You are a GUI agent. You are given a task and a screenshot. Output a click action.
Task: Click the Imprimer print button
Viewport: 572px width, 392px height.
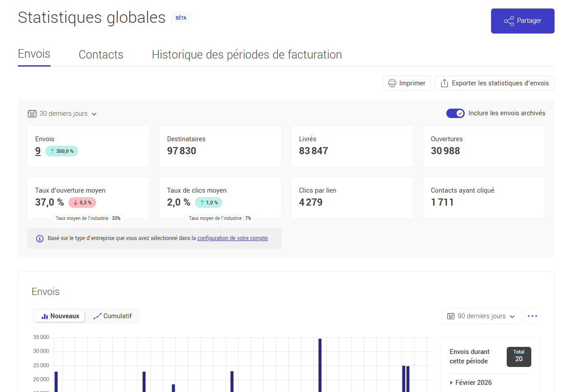(407, 83)
